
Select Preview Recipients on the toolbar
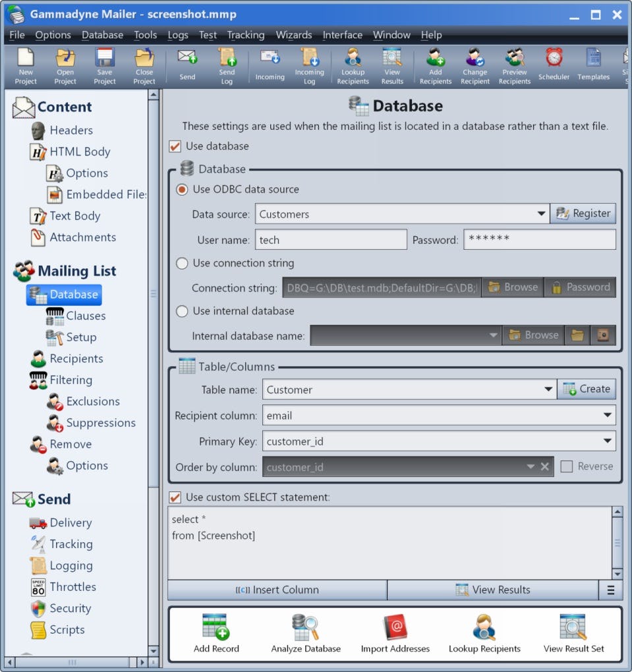tap(514, 64)
